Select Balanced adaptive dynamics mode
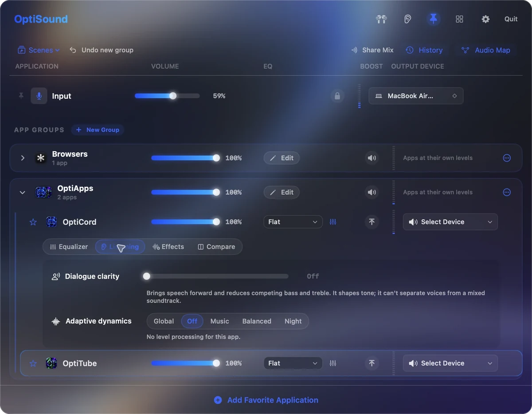532x414 pixels. pos(257,321)
